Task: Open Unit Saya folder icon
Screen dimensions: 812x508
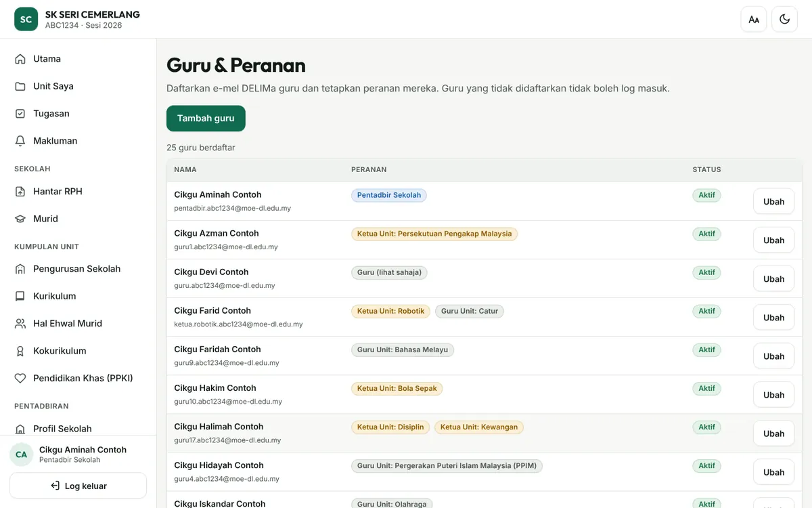Action: pyautogui.click(x=20, y=86)
